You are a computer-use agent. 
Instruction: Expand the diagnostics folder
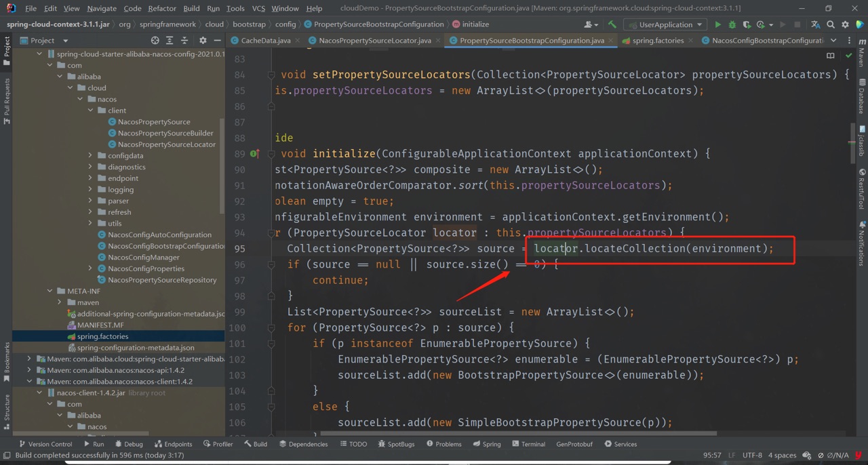coord(91,167)
